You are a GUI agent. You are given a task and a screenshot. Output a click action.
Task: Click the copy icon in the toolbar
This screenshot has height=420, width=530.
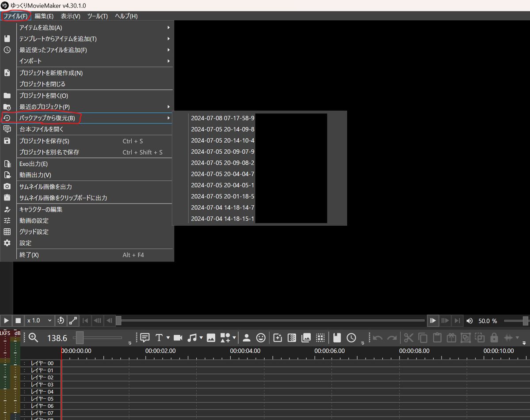[x=423, y=337]
